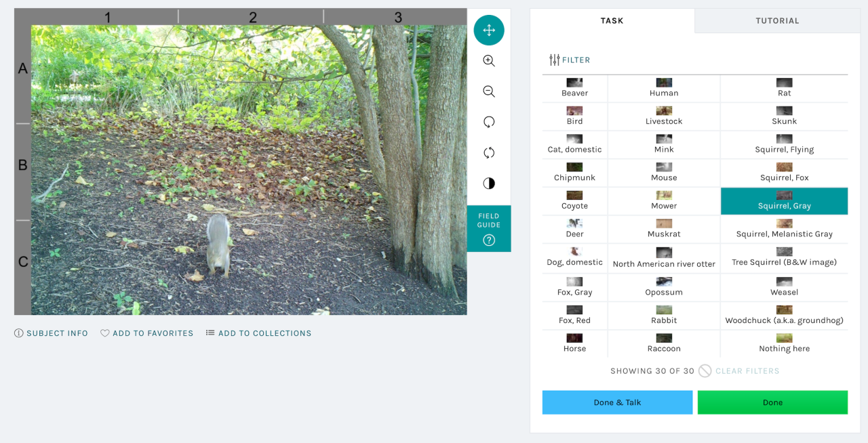Viewport: 868px width, 443px height.
Task: Invert the image contrast
Action: click(x=489, y=184)
